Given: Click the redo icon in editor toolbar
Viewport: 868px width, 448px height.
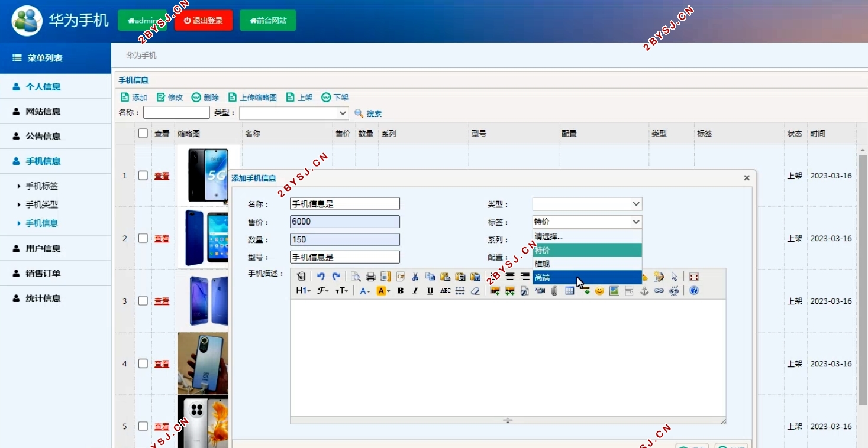Looking at the screenshot, I should pyautogui.click(x=335, y=276).
